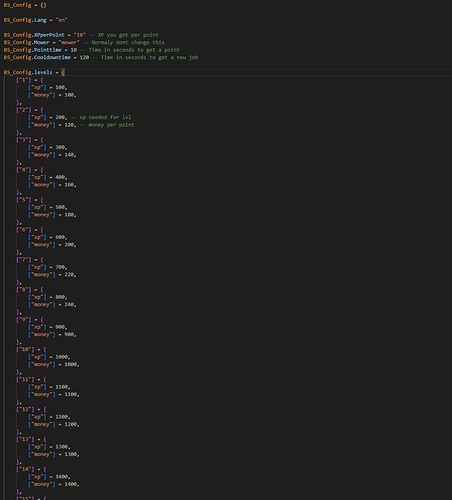
Task: Click the ["11"] level key
Action: 25,379
